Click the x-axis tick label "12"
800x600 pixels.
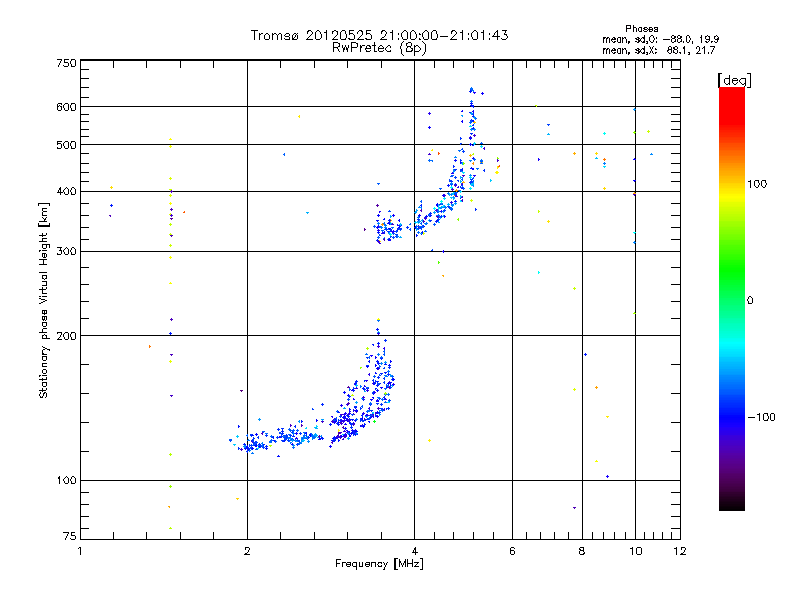[x=680, y=551]
